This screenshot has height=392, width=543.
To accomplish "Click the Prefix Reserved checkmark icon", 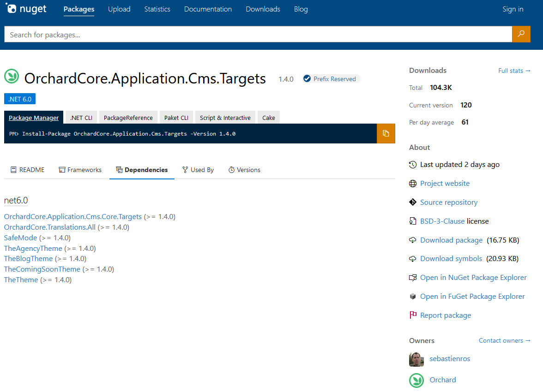I will coord(307,78).
